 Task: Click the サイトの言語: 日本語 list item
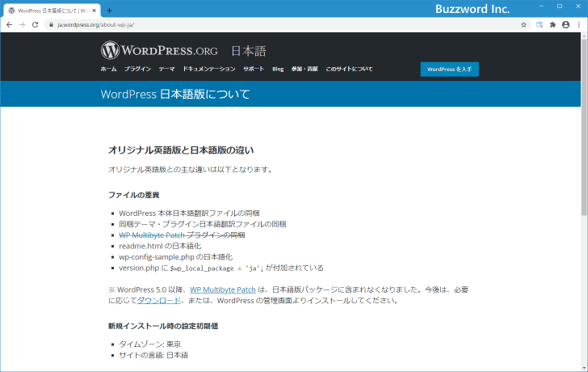point(153,355)
